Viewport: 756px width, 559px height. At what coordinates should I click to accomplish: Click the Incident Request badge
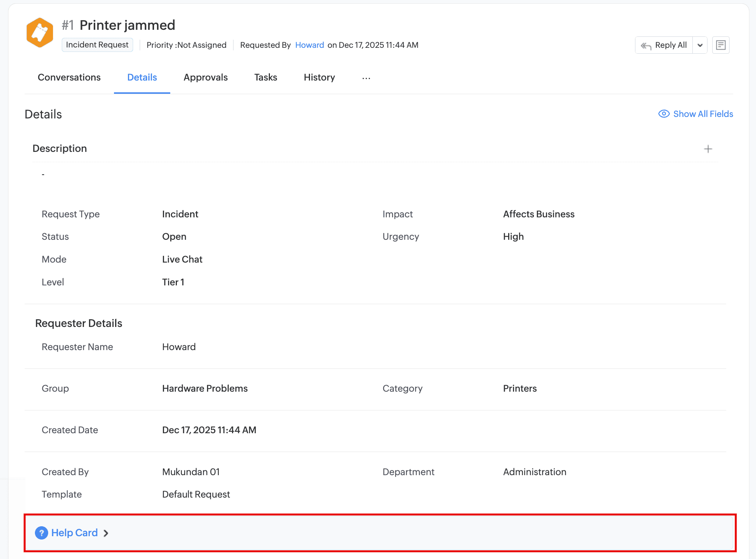tap(97, 45)
